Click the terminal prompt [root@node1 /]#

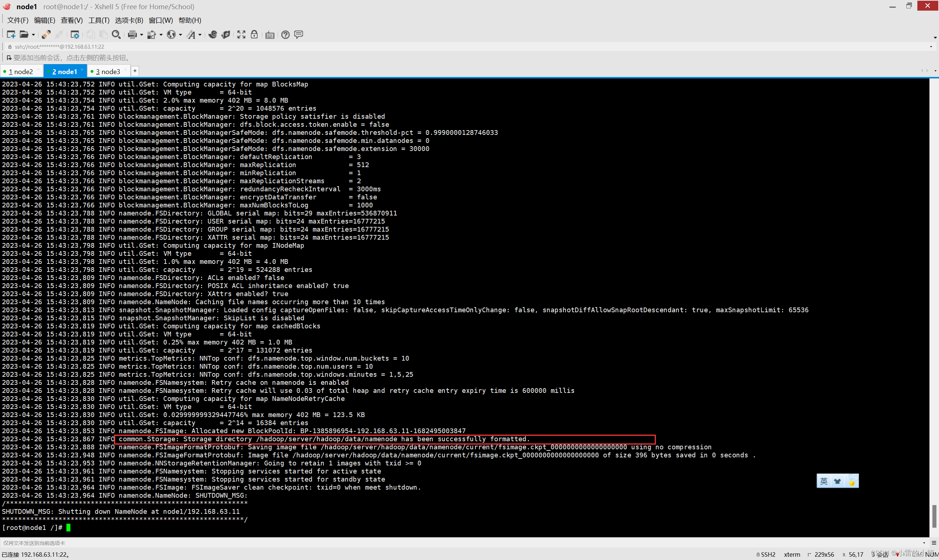(x=32, y=527)
